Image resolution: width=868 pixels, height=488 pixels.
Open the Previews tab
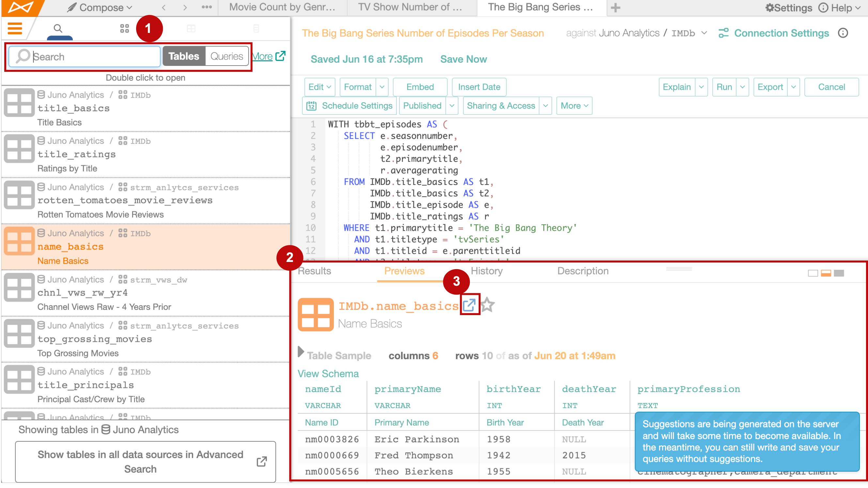click(404, 271)
